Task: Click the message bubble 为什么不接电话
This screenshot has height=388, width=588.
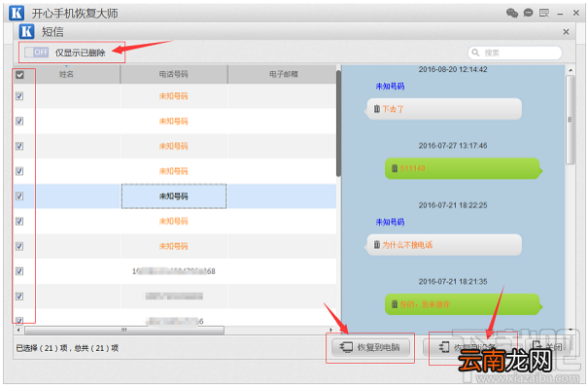Action: tap(444, 245)
